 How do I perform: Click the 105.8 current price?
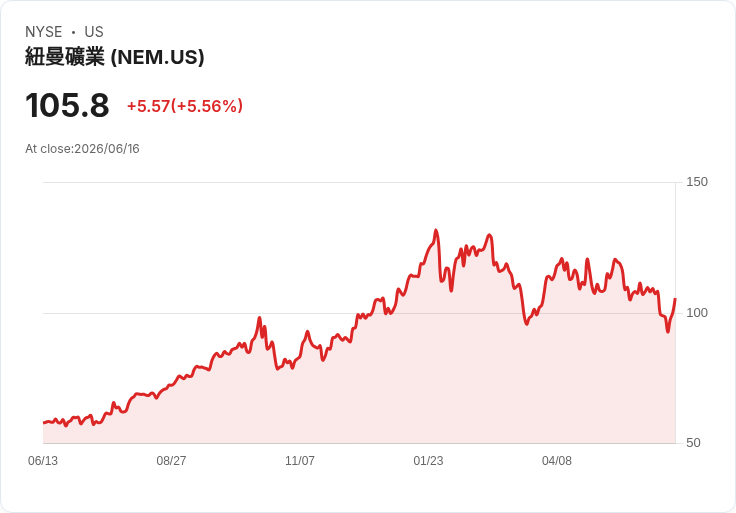pos(67,105)
